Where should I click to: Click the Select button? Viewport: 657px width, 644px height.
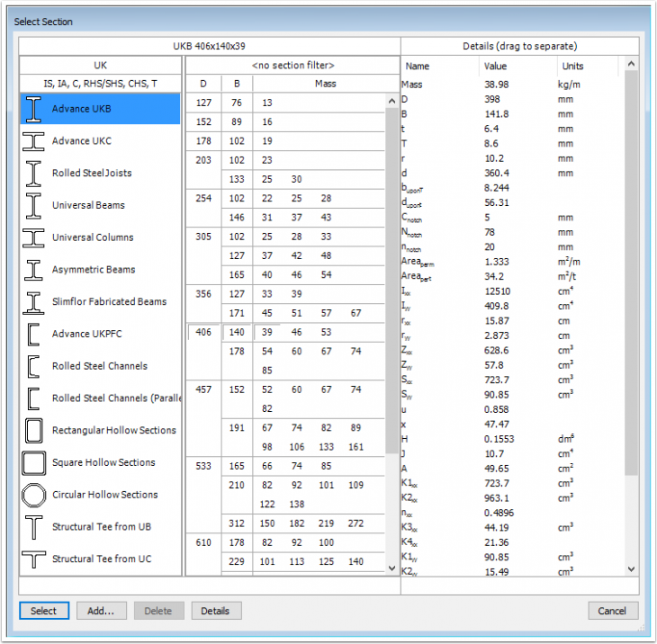click(44, 611)
